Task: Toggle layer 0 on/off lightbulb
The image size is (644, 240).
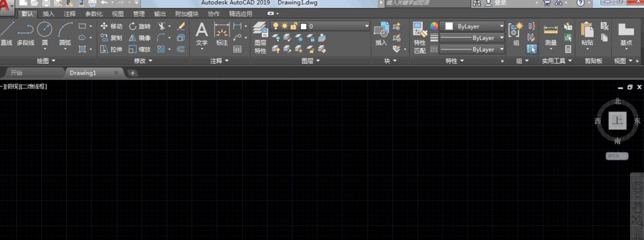Action: (275, 26)
